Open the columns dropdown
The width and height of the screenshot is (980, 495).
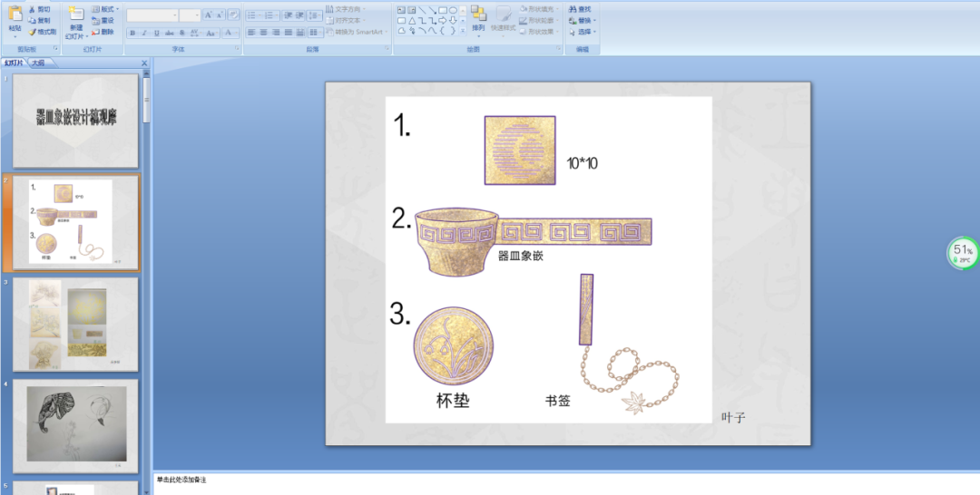[316, 33]
